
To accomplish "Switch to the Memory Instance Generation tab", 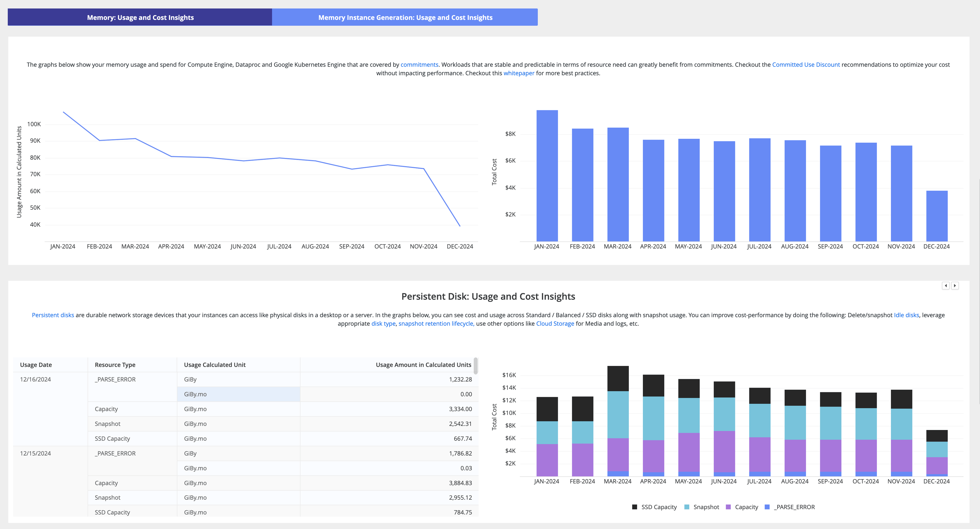I will coord(405,17).
